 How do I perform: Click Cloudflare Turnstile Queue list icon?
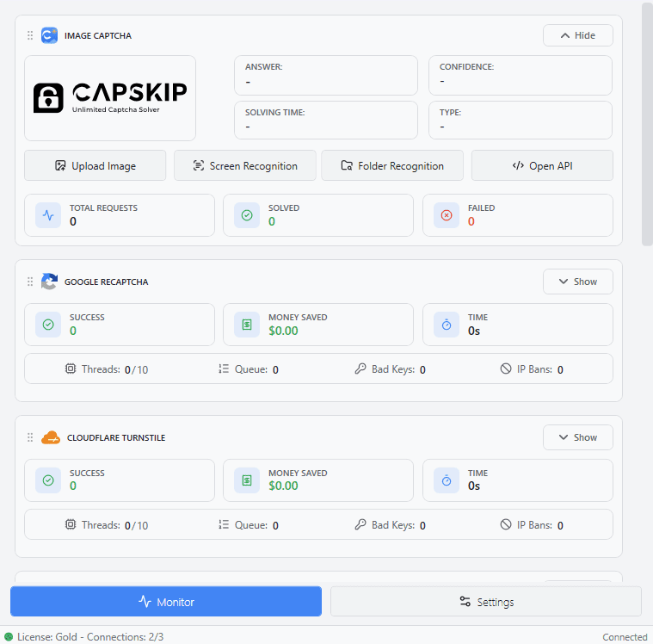(x=224, y=524)
